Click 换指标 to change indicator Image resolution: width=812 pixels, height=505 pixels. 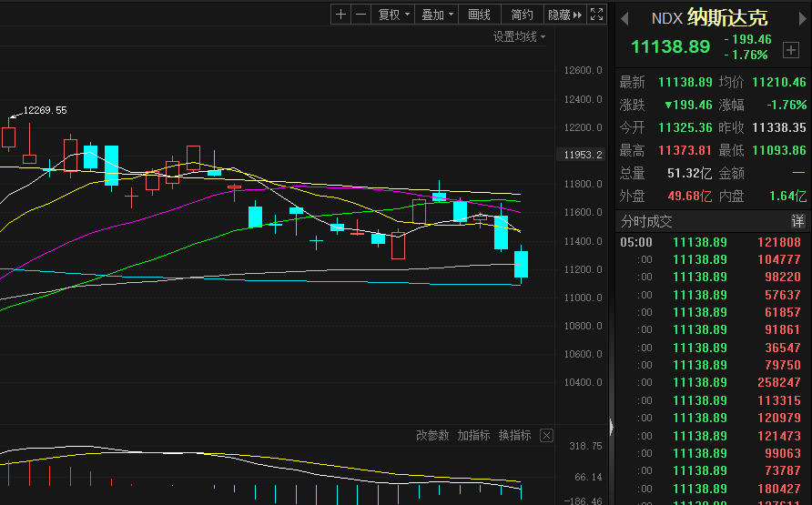514,436
